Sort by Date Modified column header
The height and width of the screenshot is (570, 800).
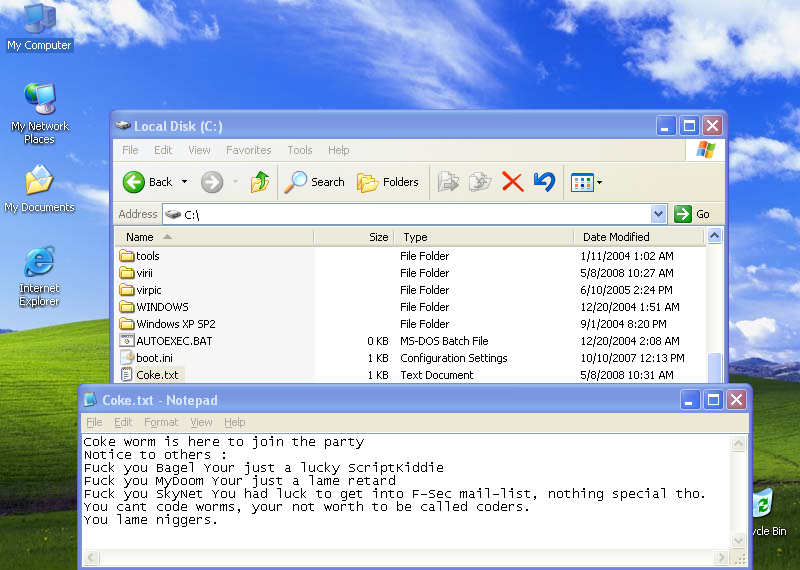click(x=639, y=237)
